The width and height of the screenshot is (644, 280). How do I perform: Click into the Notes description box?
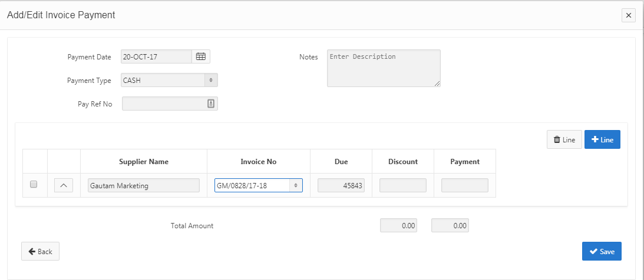point(384,68)
